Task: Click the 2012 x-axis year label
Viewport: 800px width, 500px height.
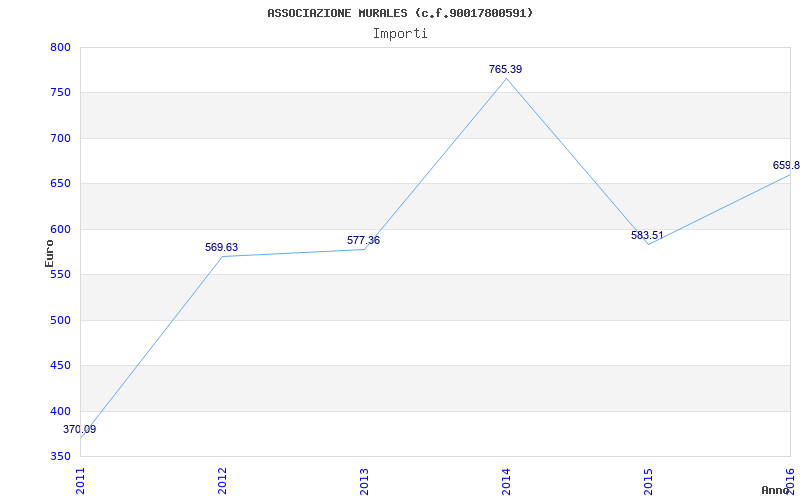Action: 222,481
